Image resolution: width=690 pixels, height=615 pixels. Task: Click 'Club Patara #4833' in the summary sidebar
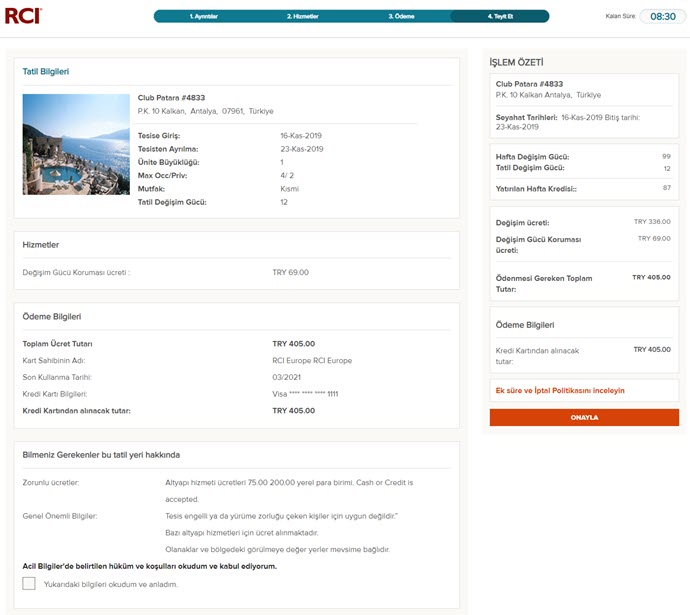tap(529, 84)
